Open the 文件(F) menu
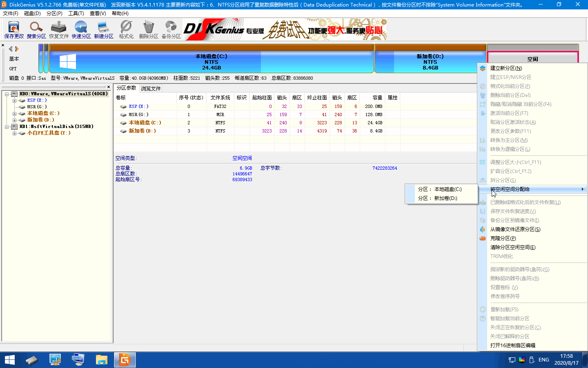588x368 pixels. pyautogui.click(x=11, y=13)
